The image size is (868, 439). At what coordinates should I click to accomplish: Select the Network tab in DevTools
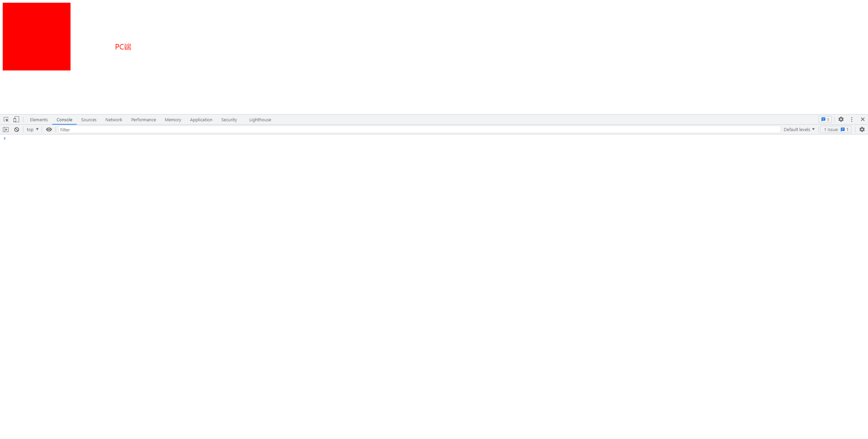[114, 119]
